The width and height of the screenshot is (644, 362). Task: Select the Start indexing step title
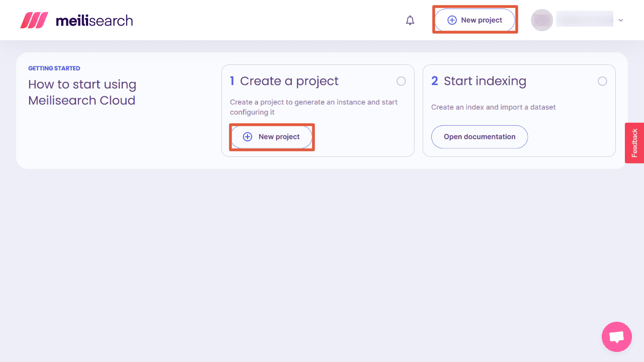[x=485, y=80]
